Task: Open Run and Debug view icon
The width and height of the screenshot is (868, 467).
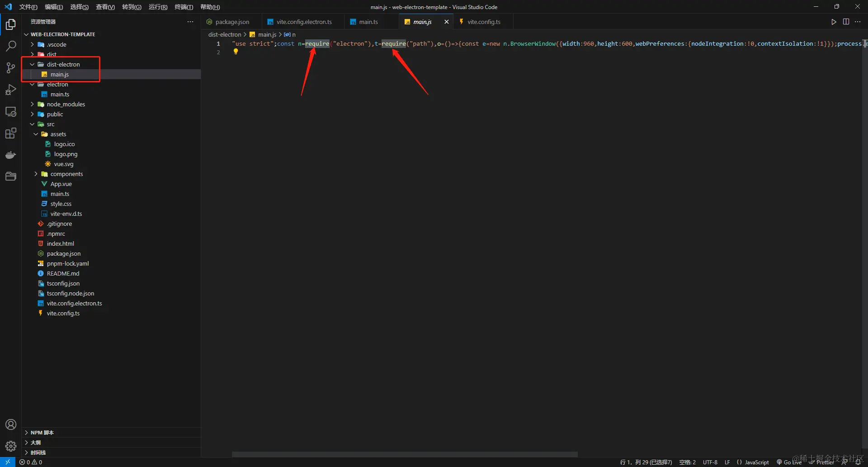Action: (11, 90)
